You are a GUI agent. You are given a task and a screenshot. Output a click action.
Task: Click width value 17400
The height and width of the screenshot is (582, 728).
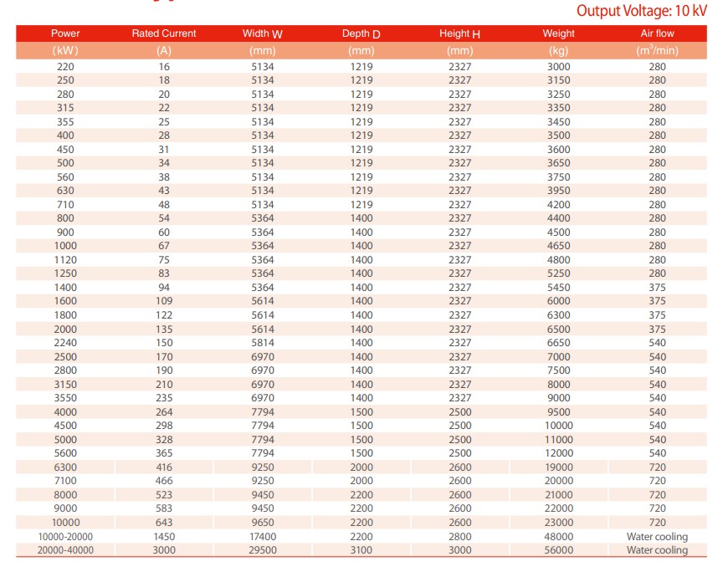click(263, 537)
